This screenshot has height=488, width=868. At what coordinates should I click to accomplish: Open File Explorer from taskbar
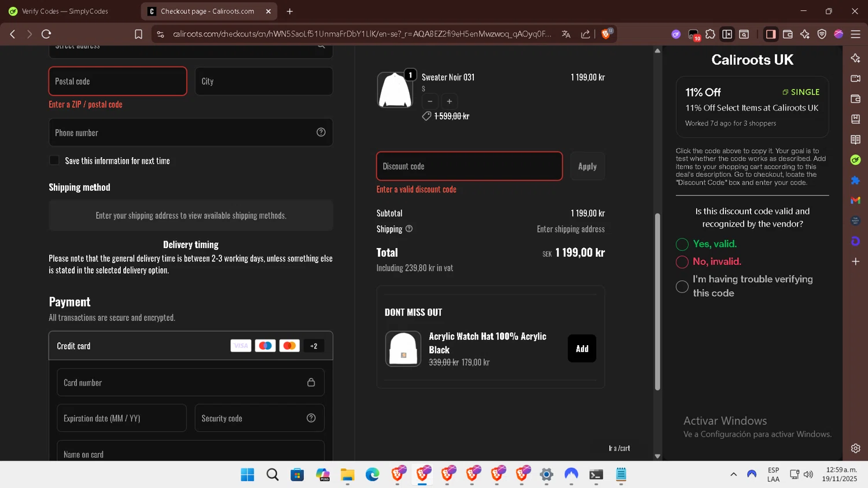coord(347,475)
